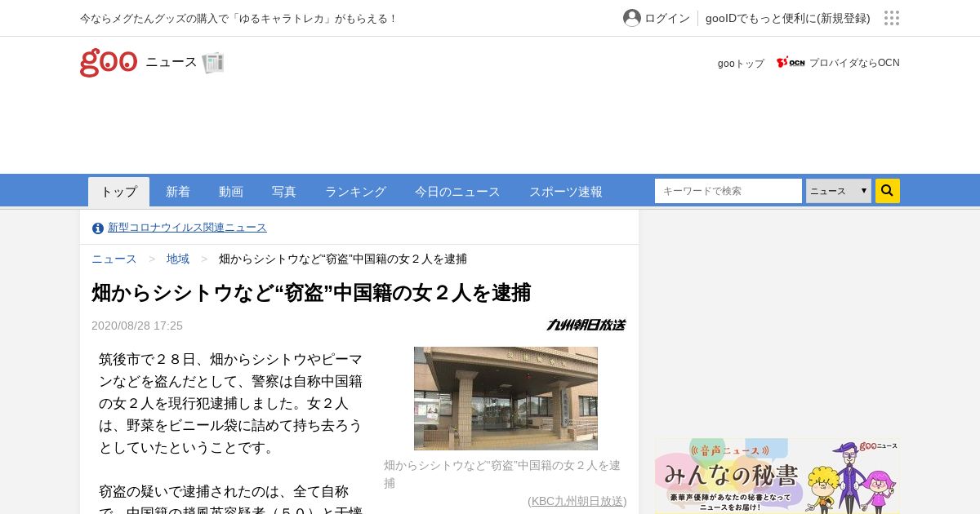Click the ニュース header text
This screenshot has height=514, width=980.
click(x=171, y=62)
